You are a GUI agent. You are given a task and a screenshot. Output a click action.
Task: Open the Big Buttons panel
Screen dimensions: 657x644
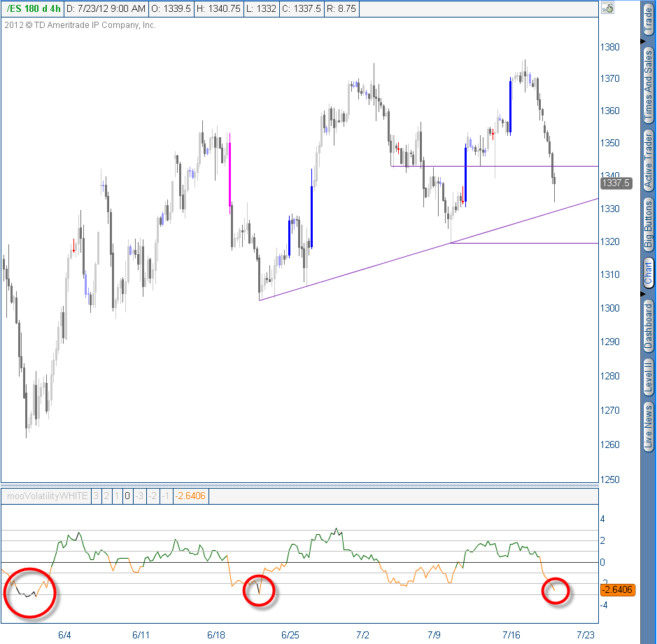(x=649, y=217)
